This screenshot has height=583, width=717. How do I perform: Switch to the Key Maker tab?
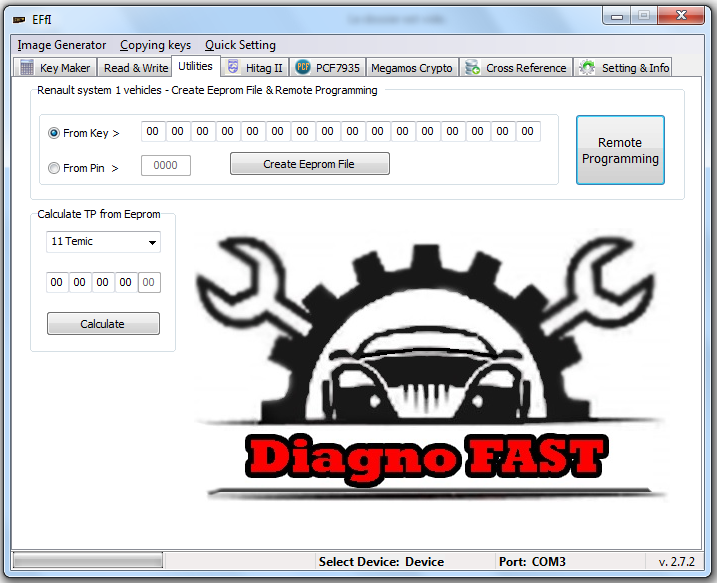click(55, 68)
